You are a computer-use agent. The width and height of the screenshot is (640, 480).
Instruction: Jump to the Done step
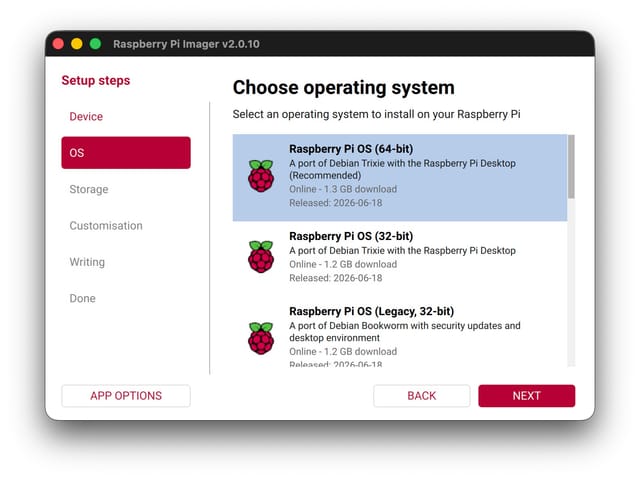coord(126,298)
